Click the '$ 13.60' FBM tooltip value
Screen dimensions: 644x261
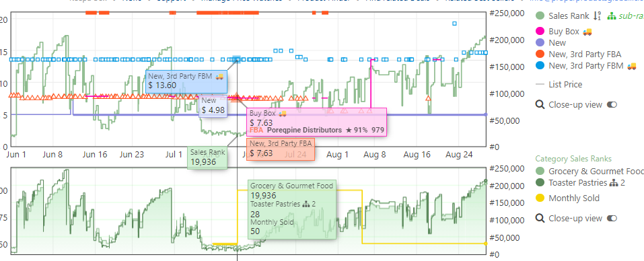pyautogui.click(x=162, y=85)
